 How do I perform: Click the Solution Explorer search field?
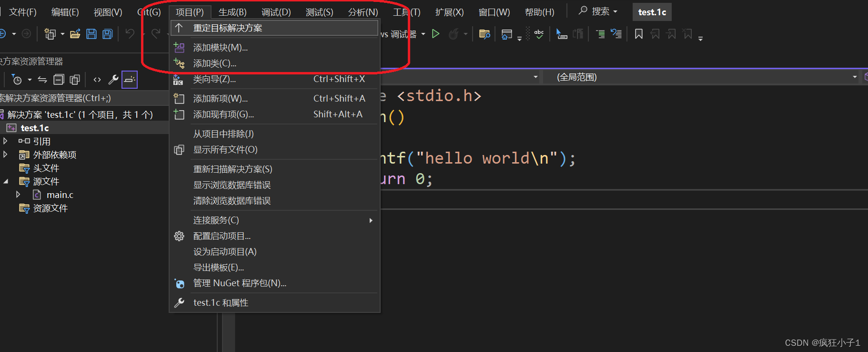[84, 98]
